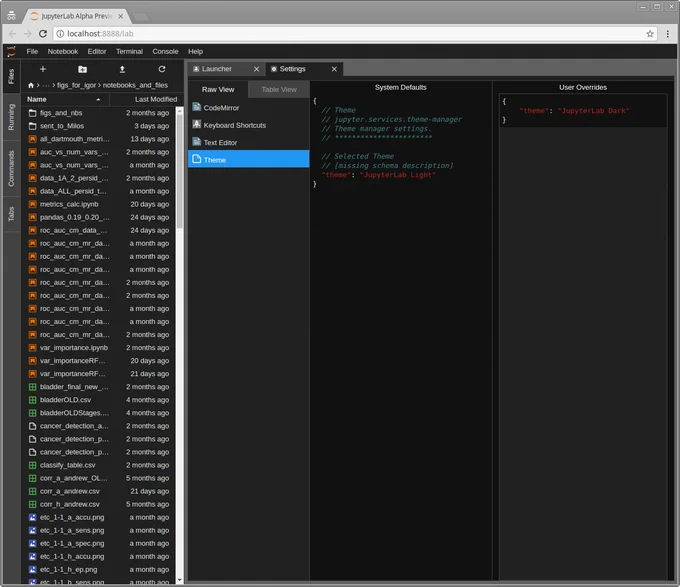Click the Theme settings file icon
Image resolution: width=680 pixels, height=587 pixels.
coord(196,159)
